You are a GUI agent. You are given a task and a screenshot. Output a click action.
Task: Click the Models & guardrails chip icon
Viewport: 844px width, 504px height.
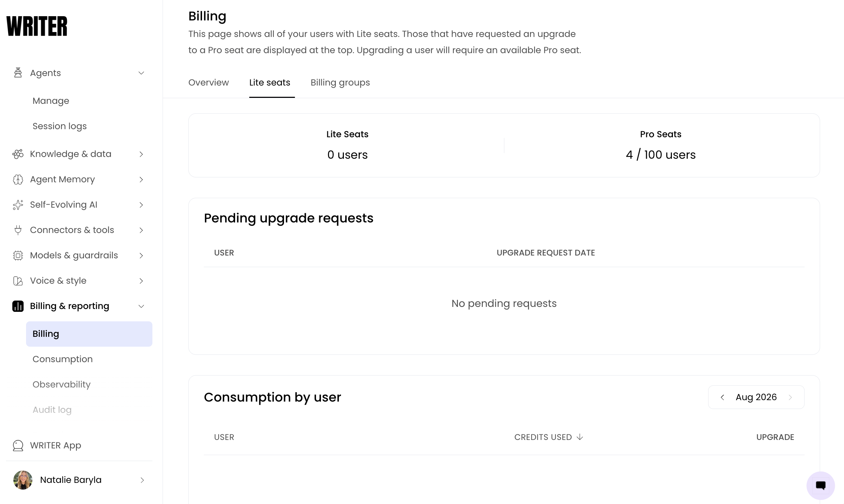pyautogui.click(x=18, y=256)
